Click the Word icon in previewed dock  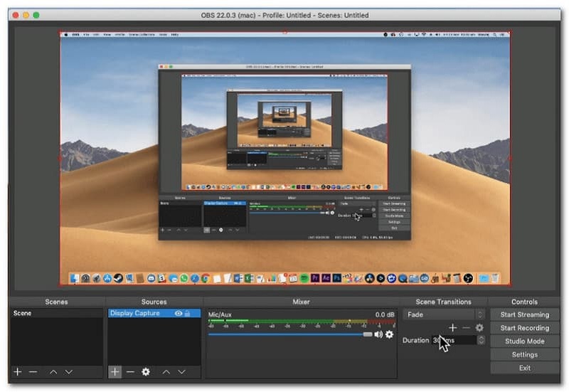point(238,278)
